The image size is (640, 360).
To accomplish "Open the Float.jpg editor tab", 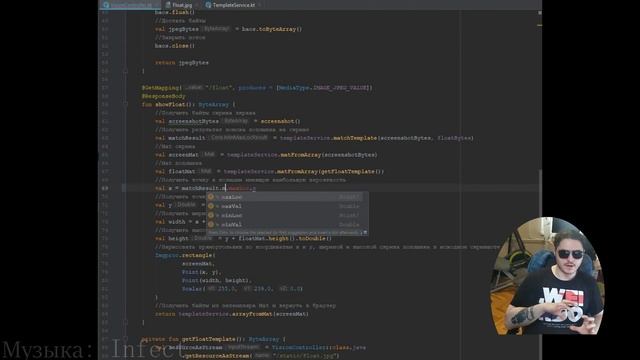I will point(181,5).
